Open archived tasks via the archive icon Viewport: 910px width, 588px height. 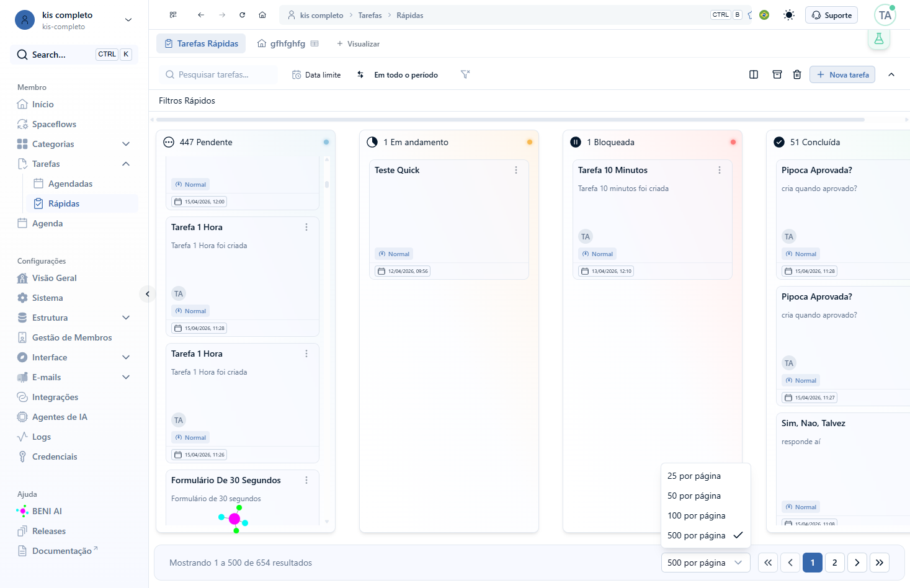[x=777, y=74]
